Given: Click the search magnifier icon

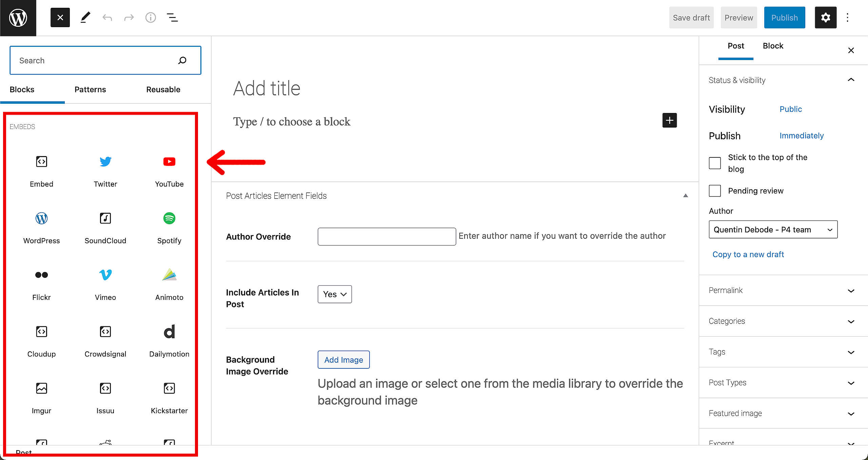Looking at the screenshot, I should pyautogui.click(x=182, y=60).
